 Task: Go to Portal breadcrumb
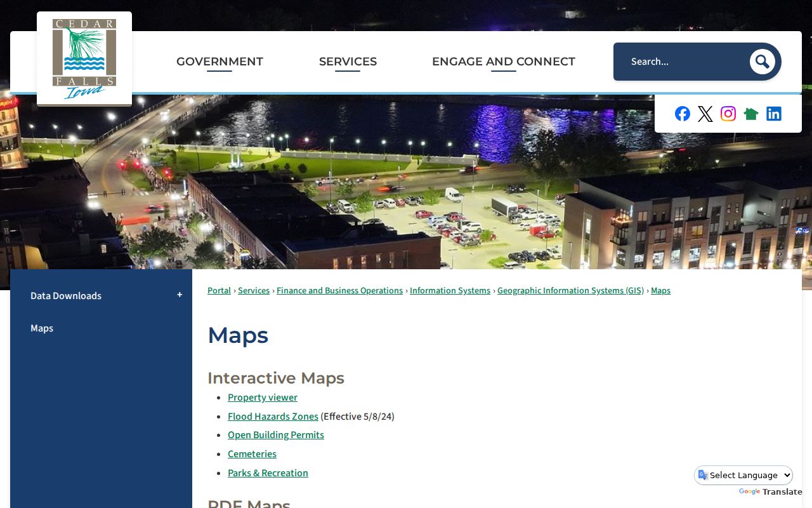[x=219, y=291]
